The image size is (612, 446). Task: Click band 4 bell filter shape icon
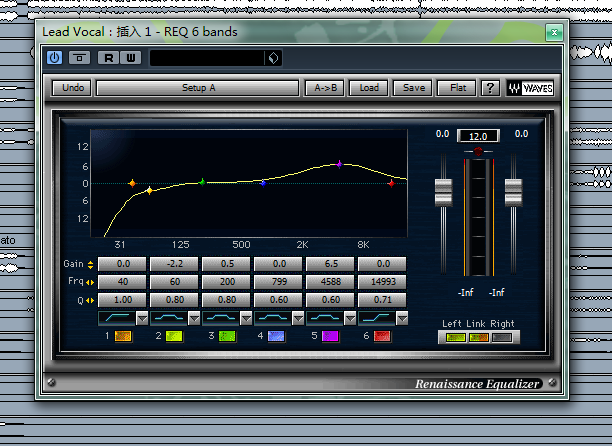[273, 318]
